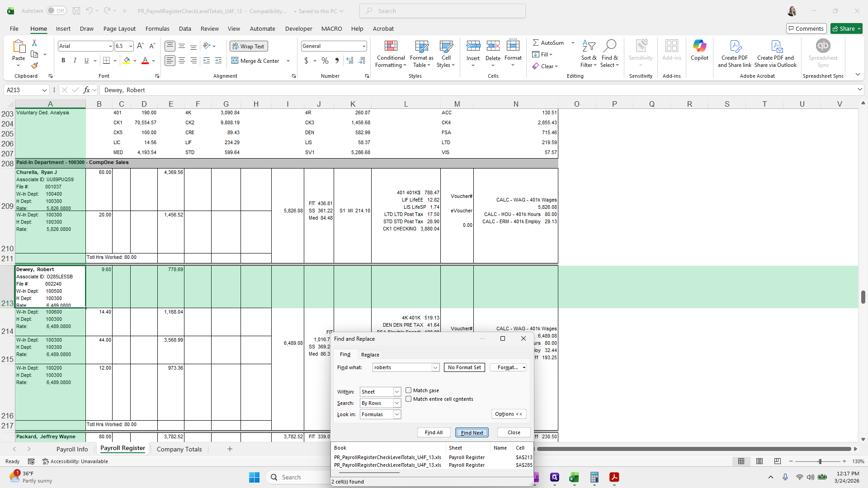
Task: Click the Format Painter icon
Action: pos(34,66)
